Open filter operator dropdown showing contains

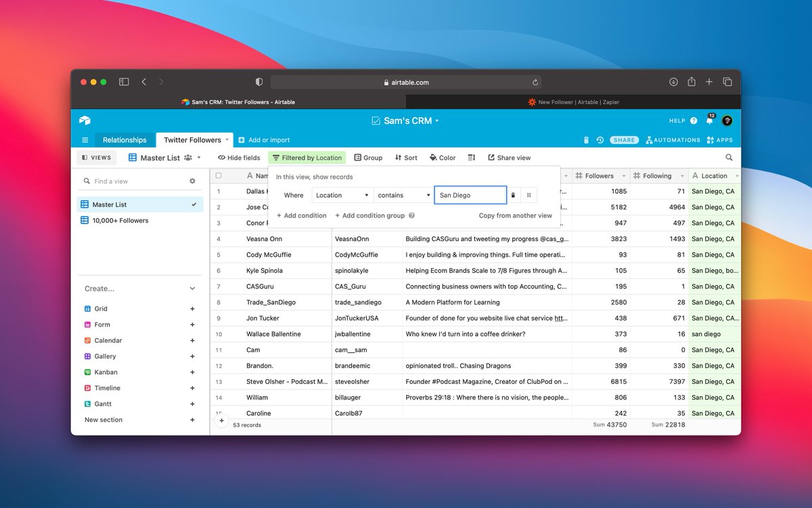coord(404,195)
